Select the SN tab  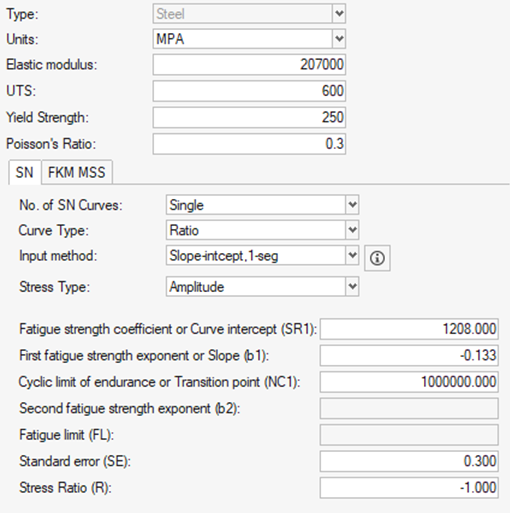pos(25,172)
